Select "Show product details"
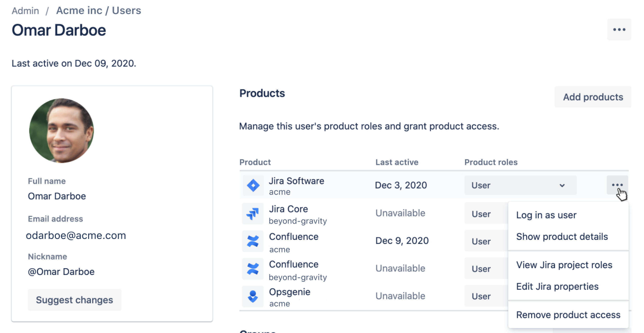 tap(562, 236)
